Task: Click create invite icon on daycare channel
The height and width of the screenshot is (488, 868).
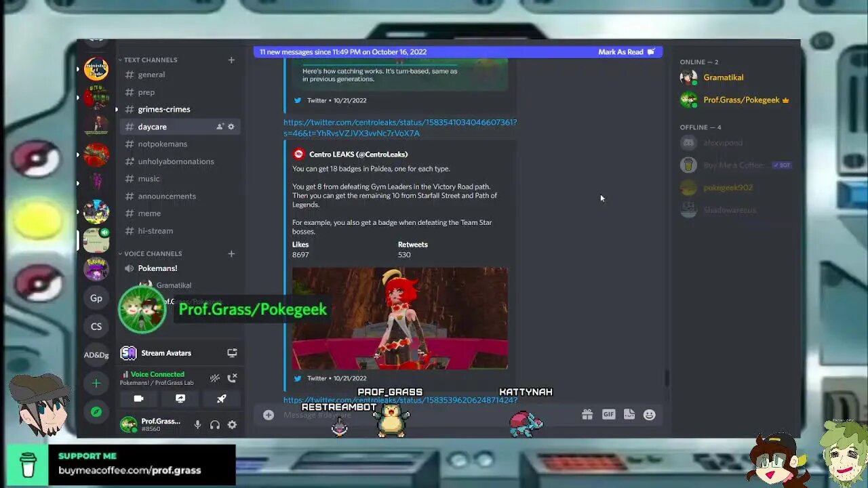Action: tap(220, 127)
